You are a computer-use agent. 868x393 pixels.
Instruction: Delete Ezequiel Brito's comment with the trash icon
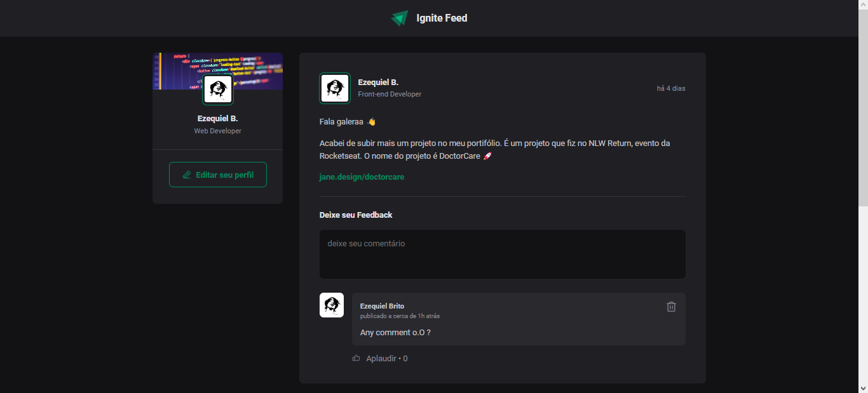click(x=671, y=307)
